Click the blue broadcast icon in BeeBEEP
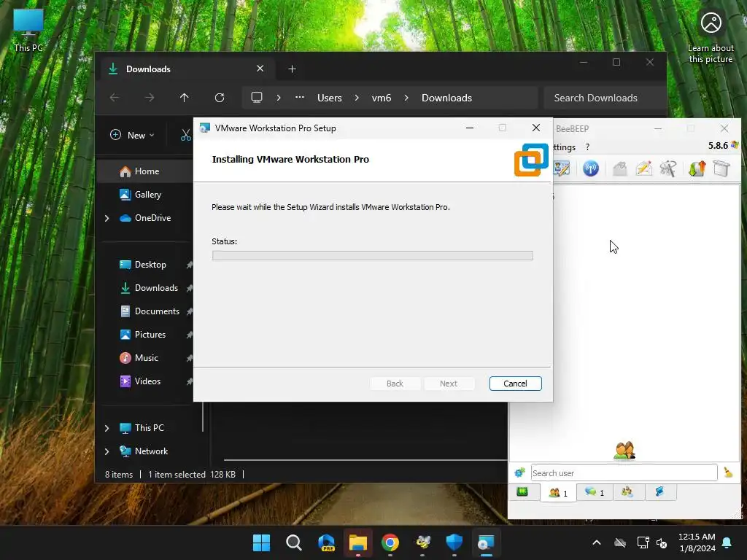 click(x=591, y=168)
